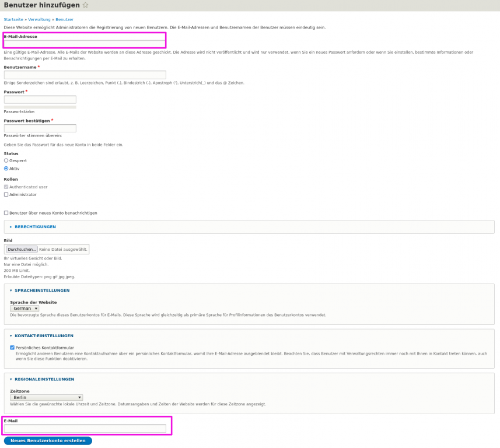The image size is (500, 448).
Task: Open the Zeitzone dropdown showing Berlin
Action: (46, 398)
